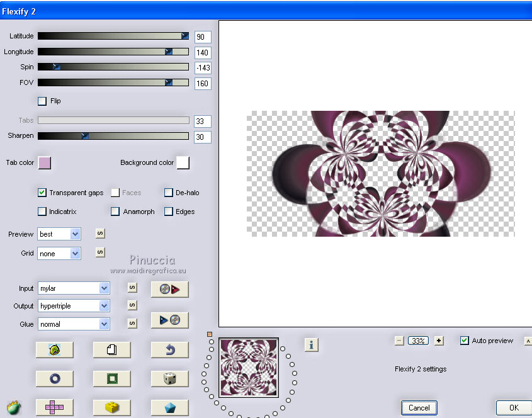Click the pink cross unfold button
Screen dimensions: 532x418
pos(54,407)
